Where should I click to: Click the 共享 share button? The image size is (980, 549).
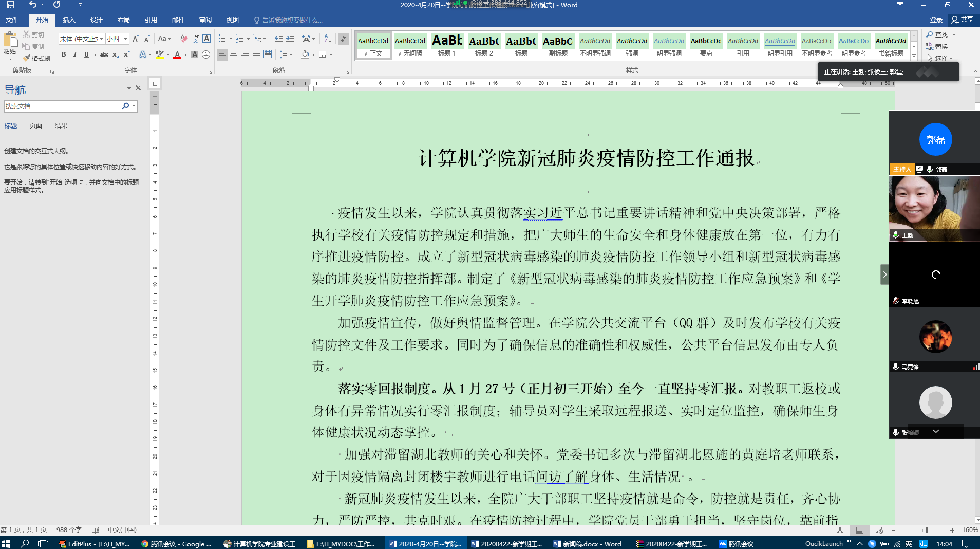(x=963, y=20)
